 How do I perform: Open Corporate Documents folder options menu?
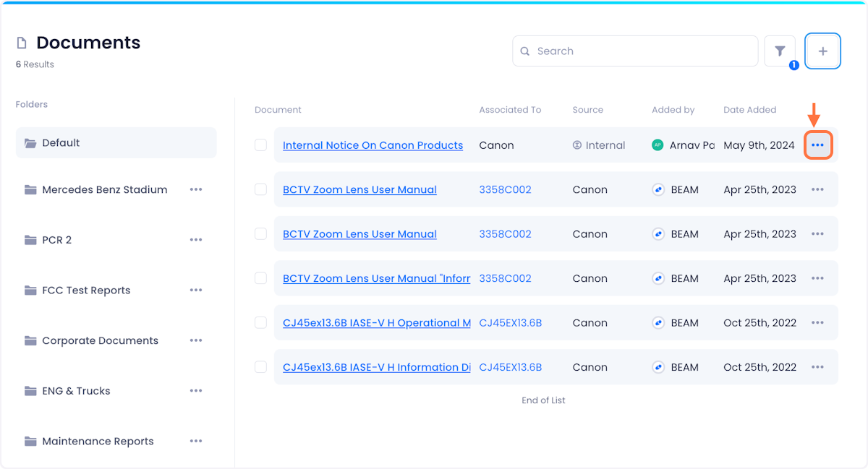pyautogui.click(x=196, y=340)
